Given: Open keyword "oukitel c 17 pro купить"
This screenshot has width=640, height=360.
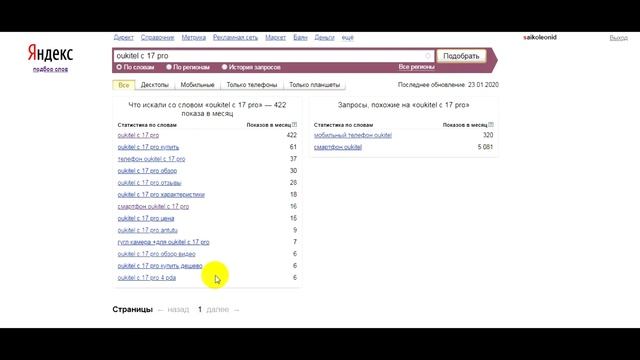Looking at the screenshot, I should (148, 147).
